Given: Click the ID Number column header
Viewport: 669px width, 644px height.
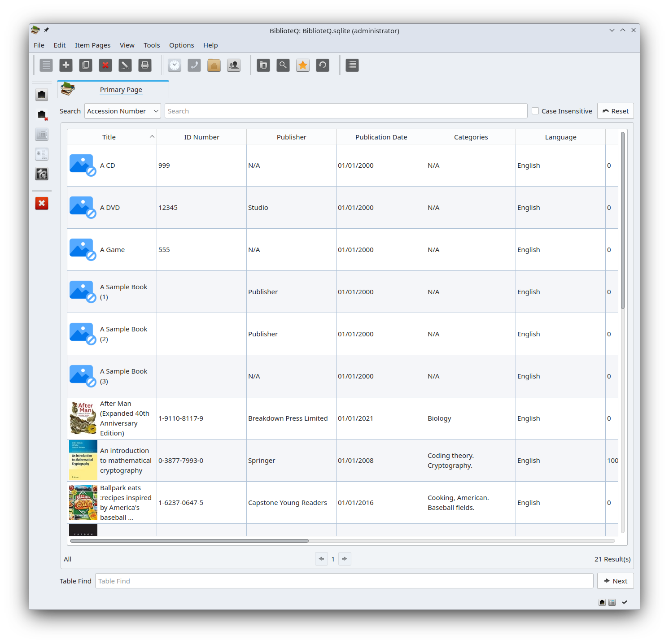Looking at the screenshot, I should [x=201, y=137].
